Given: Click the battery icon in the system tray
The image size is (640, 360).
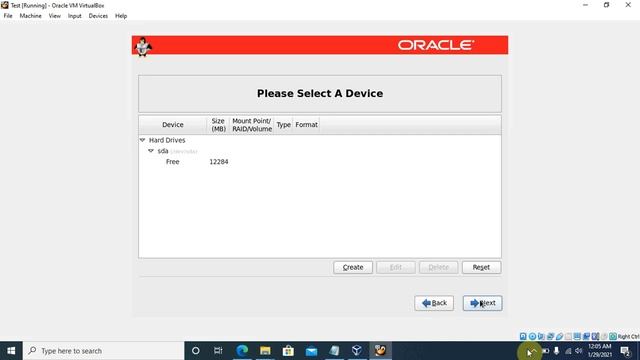Looking at the screenshot, I should click(x=545, y=351).
